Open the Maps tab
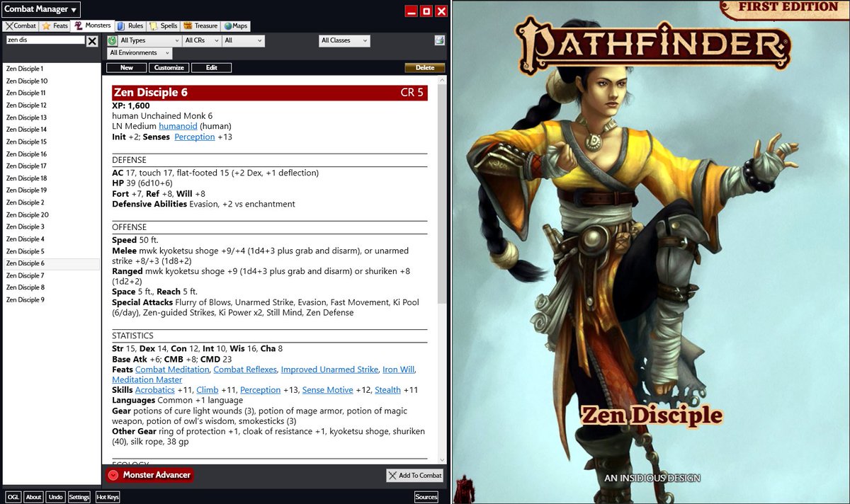 236,26
